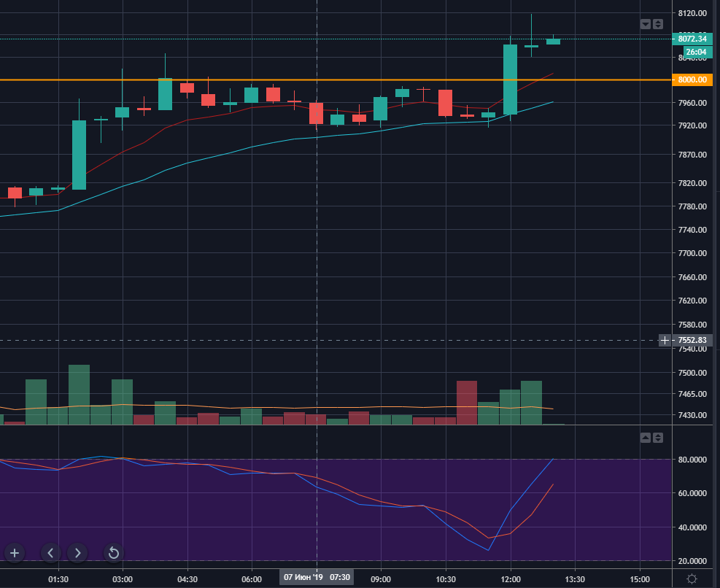Screen dimensions: 720x588
Task: Click the 7960.00 price axis label
Action: tap(692, 103)
